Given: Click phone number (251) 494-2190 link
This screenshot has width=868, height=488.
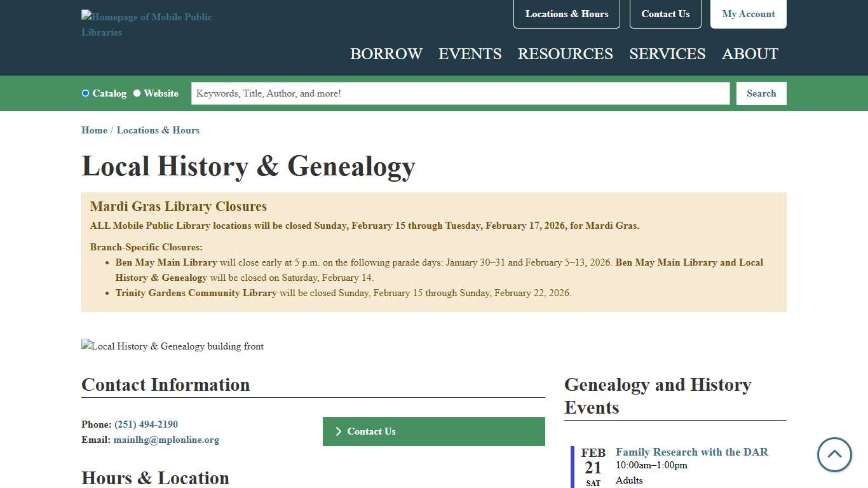Looking at the screenshot, I should coord(146,424).
